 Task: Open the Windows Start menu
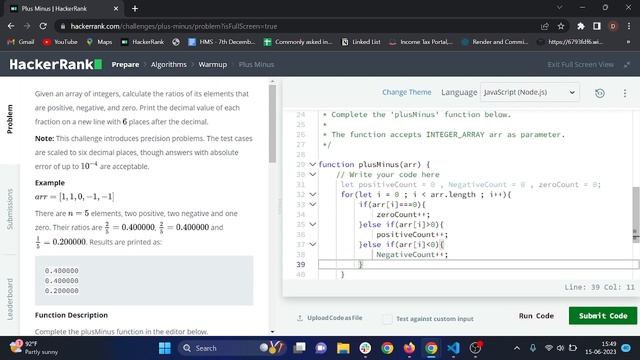(x=165, y=348)
